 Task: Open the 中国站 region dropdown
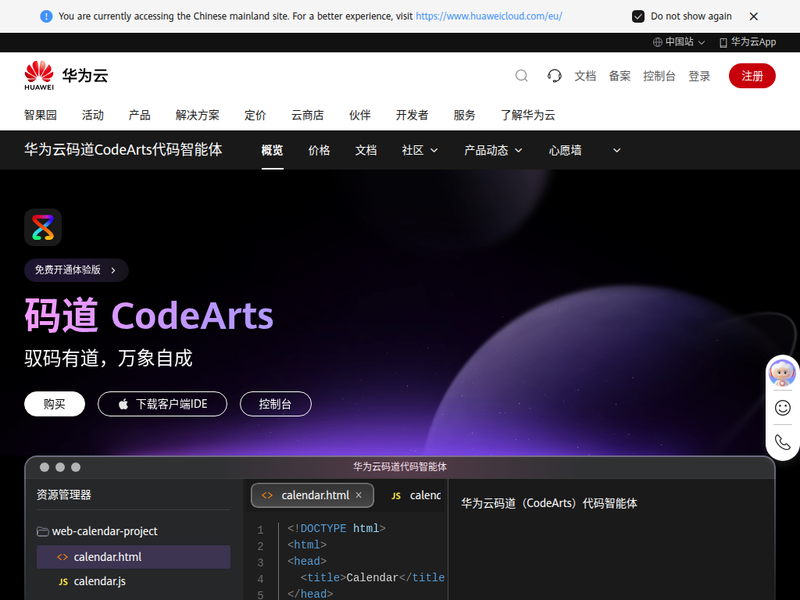(679, 42)
